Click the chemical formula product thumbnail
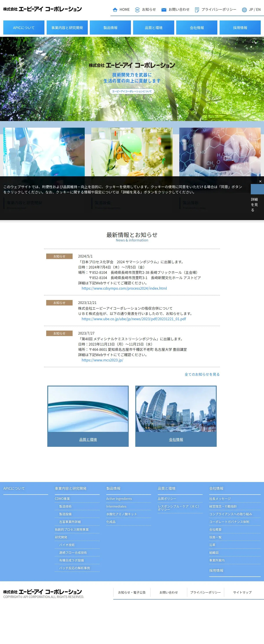Screen dimensions: 264x644 (220, 152)
